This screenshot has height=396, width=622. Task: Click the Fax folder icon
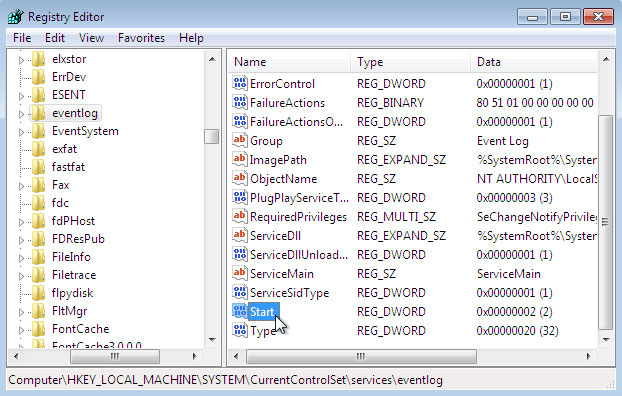point(38,185)
